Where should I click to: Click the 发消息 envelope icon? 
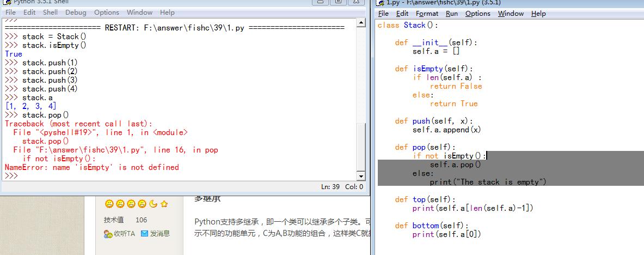click(144, 234)
